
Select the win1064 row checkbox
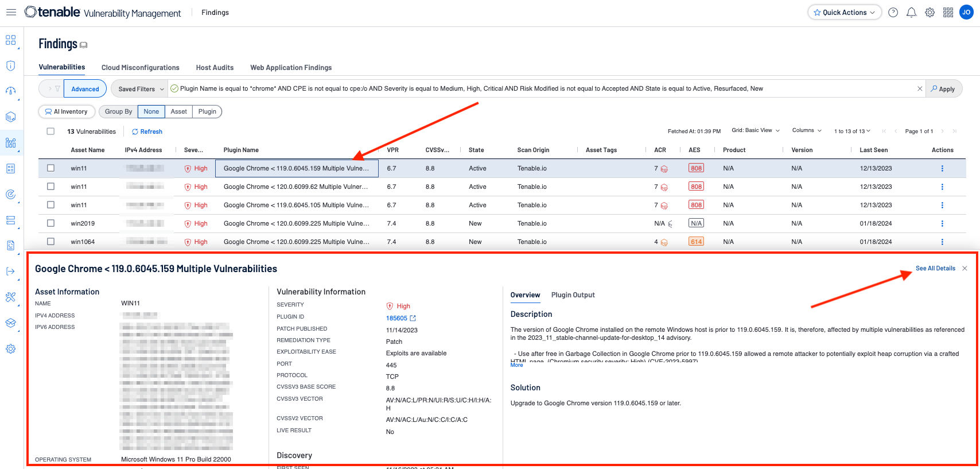50,242
